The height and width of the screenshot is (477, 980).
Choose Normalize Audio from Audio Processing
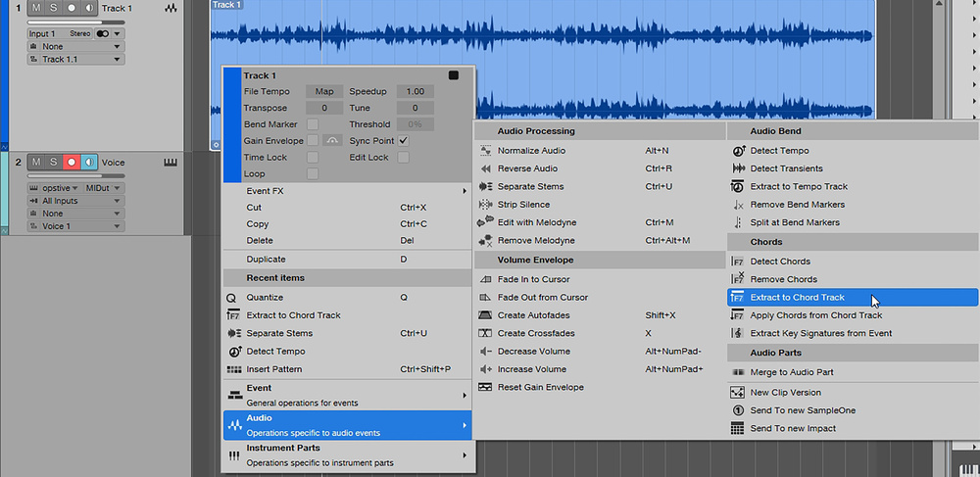click(531, 151)
